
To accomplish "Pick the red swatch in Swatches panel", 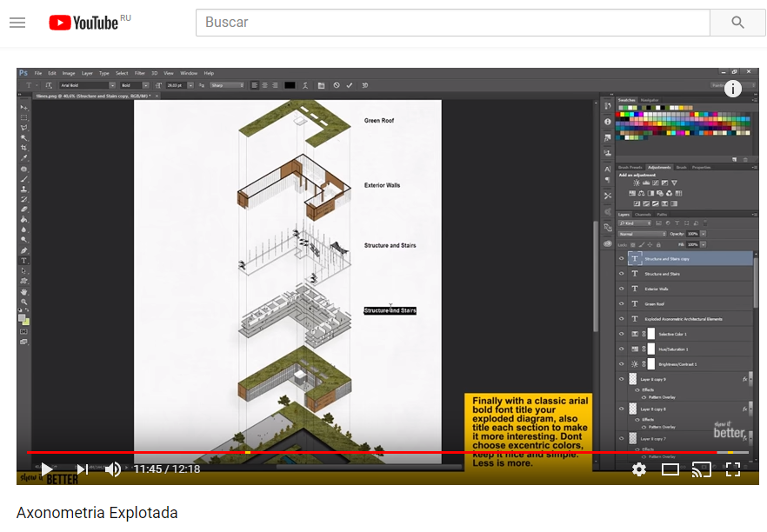I will (618, 115).
